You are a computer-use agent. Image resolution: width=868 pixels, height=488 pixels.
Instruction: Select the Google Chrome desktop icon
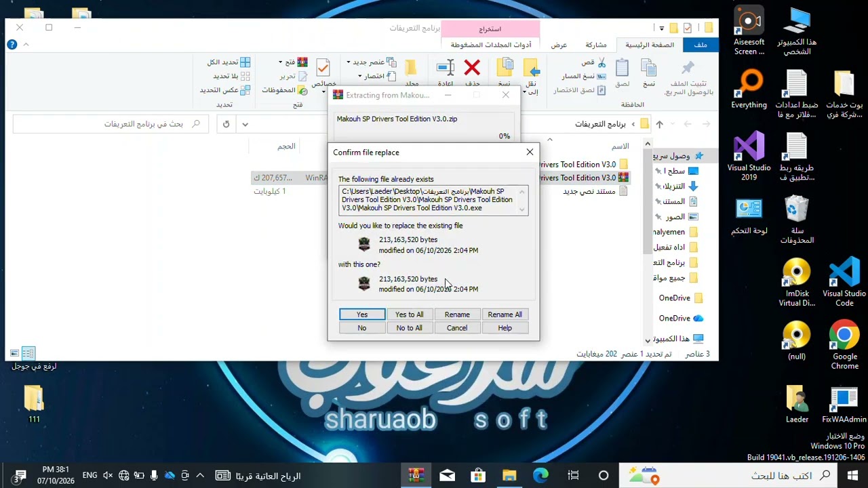point(844,346)
